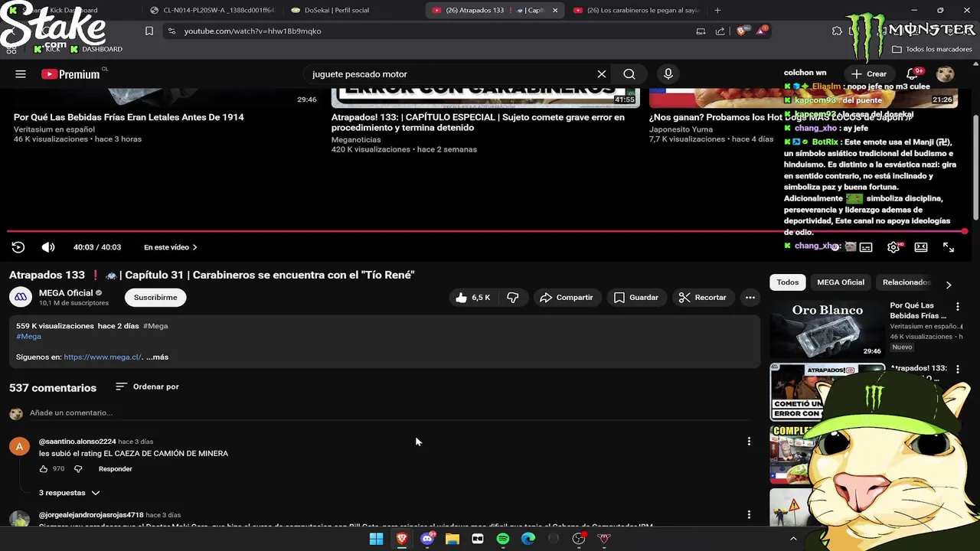Share the video via Compartir
980x551 pixels.
pyautogui.click(x=567, y=298)
